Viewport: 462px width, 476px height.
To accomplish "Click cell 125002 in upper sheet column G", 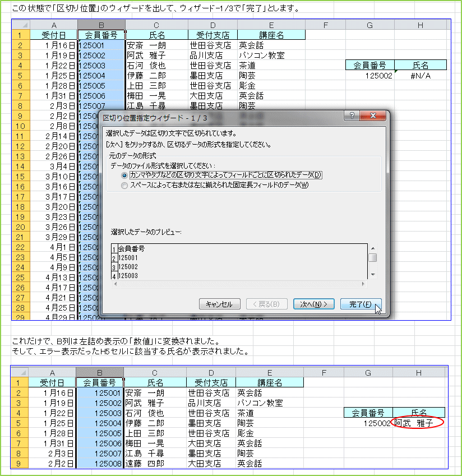I will coord(369,76).
